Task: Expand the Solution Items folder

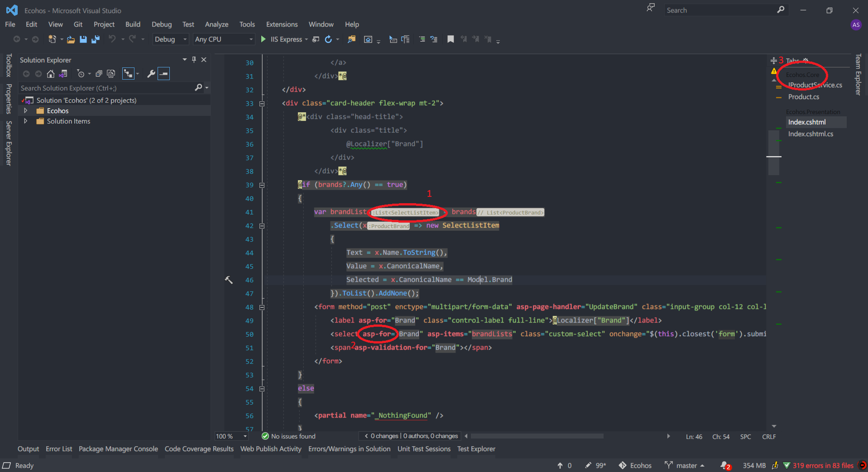Action: coord(26,121)
